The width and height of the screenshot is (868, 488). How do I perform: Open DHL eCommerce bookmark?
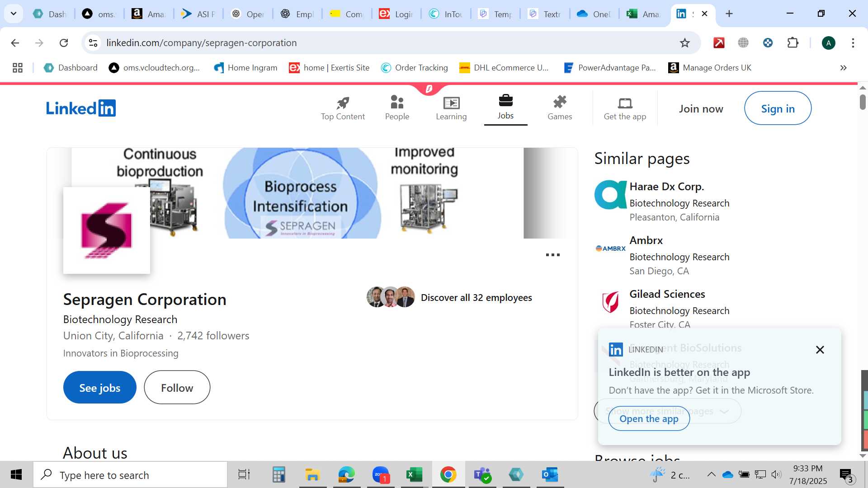point(504,68)
